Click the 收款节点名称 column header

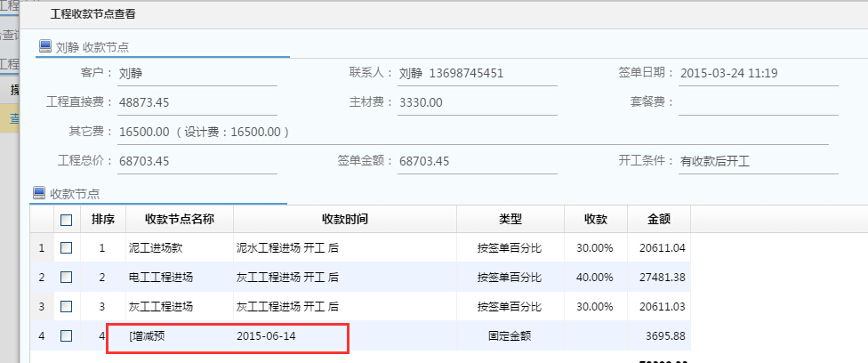(179, 219)
